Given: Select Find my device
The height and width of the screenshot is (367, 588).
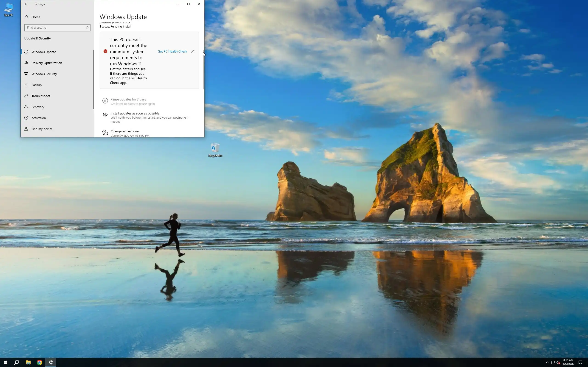Looking at the screenshot, I should (x=42, y=129).
